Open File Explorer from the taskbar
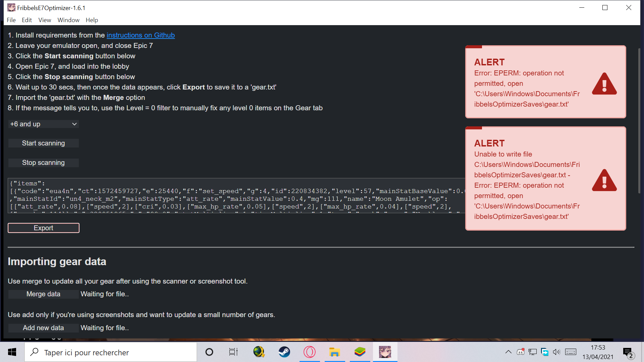The image size is (644, 362). pos(335,352)
